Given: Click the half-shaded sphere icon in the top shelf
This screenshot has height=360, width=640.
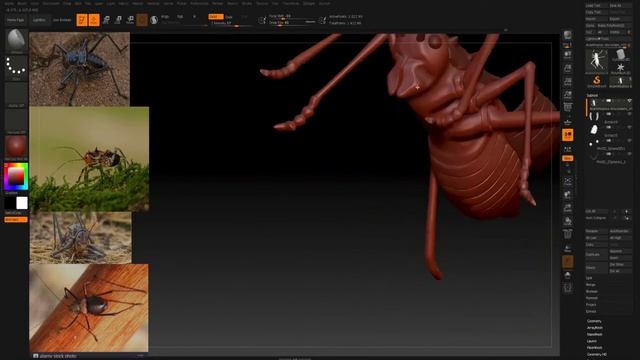Looking at the screenshot, I should point(154,20).
